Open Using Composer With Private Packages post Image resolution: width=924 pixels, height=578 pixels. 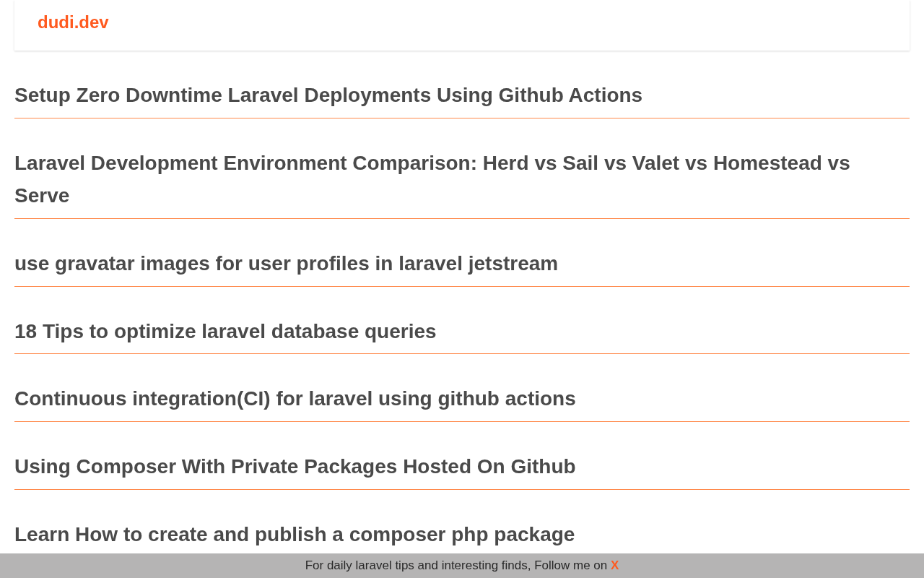(295, 467)
